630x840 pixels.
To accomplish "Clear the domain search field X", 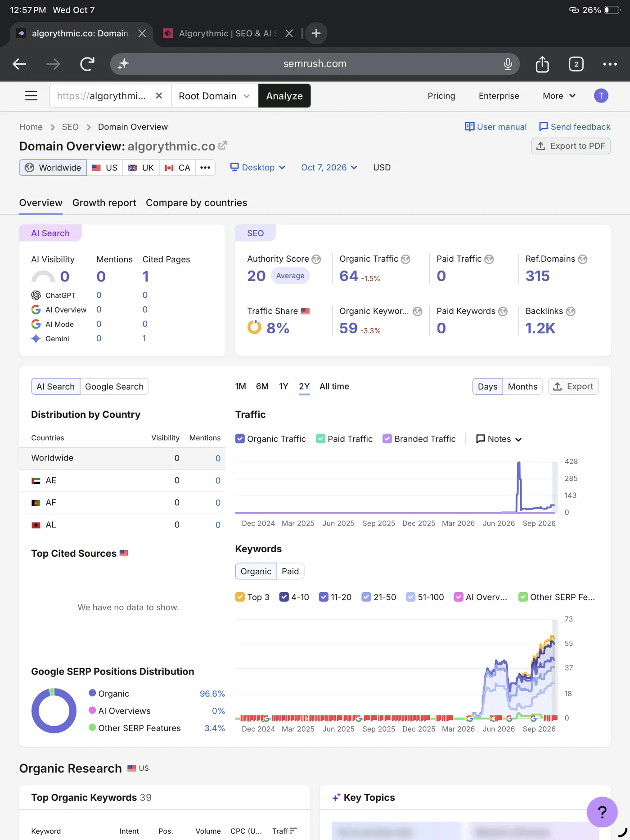I will (159, 96).
